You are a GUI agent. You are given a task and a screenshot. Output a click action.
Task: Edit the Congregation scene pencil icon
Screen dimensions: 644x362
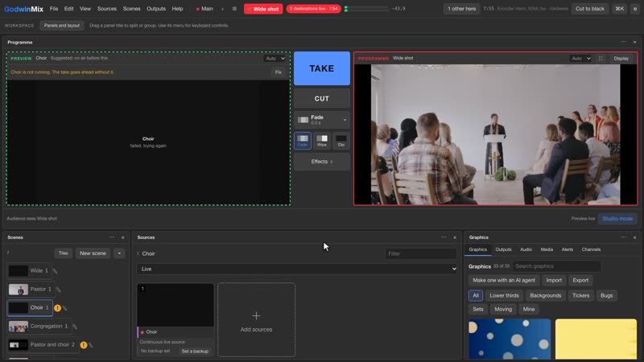click(x=75, y=327)
